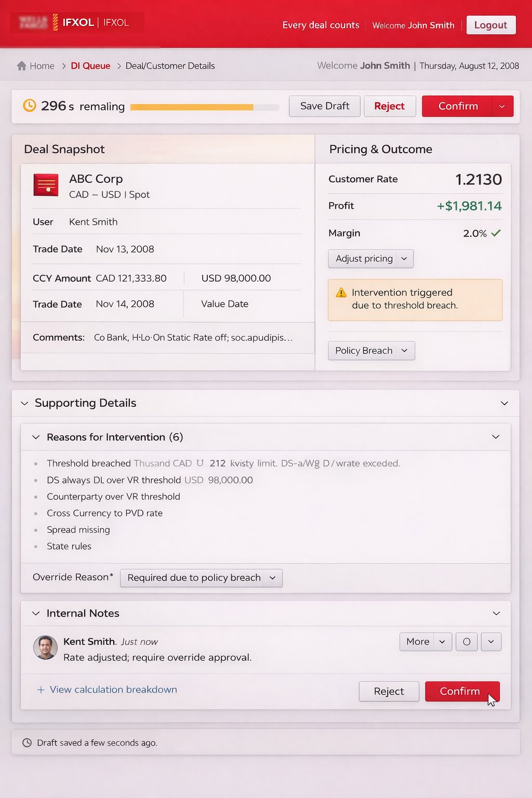The height and width of the screenshot is (798, 532).
Task: Collapse the Reasons for Intervention panel
Action: click(36, 437)
